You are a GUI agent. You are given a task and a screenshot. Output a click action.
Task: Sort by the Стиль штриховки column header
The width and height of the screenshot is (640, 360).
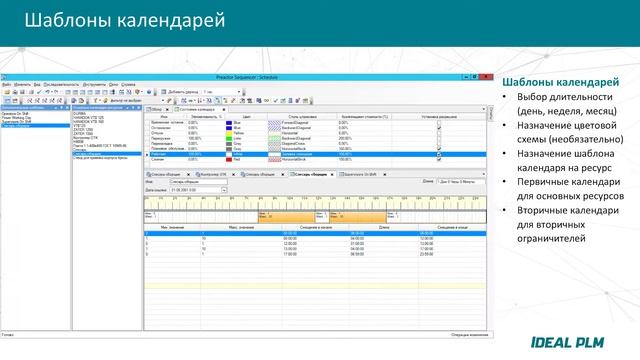pos(302,117)
